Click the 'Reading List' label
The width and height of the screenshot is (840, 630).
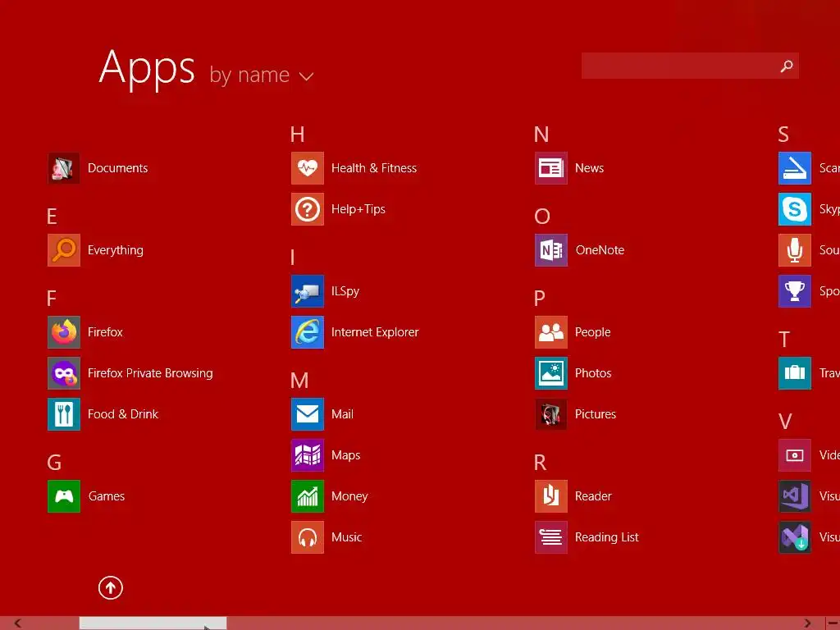coord(607,537)
